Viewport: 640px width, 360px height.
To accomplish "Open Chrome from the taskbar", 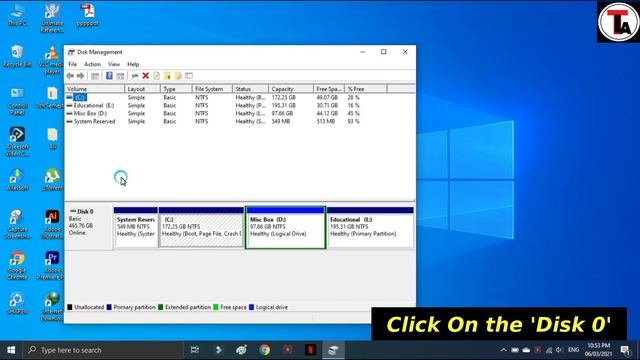I will 264,350.
